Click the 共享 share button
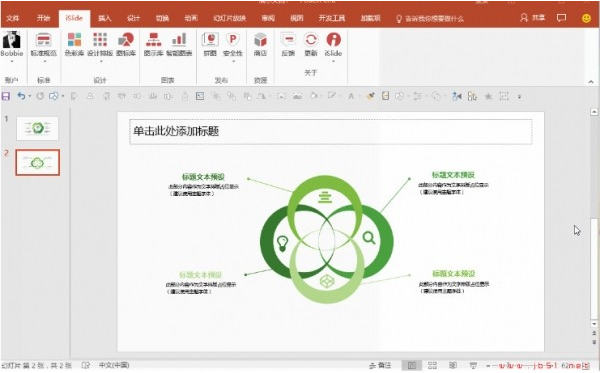This screenshot has width=602, height=373. [x=533, y=18]
